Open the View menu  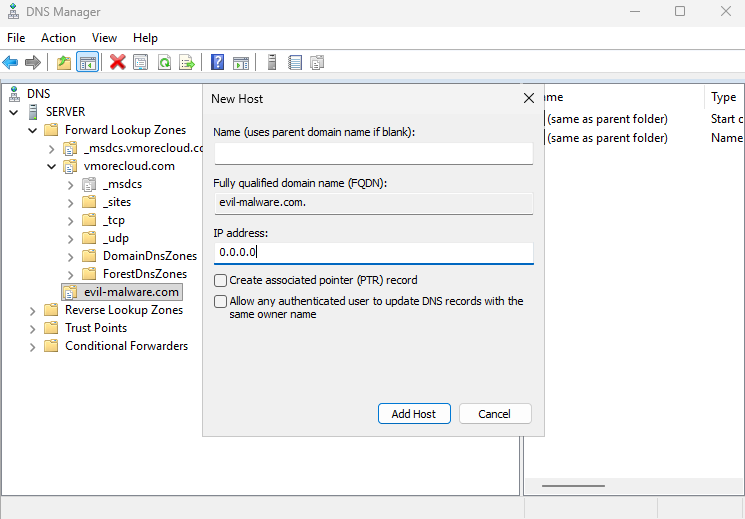point(104,38)
